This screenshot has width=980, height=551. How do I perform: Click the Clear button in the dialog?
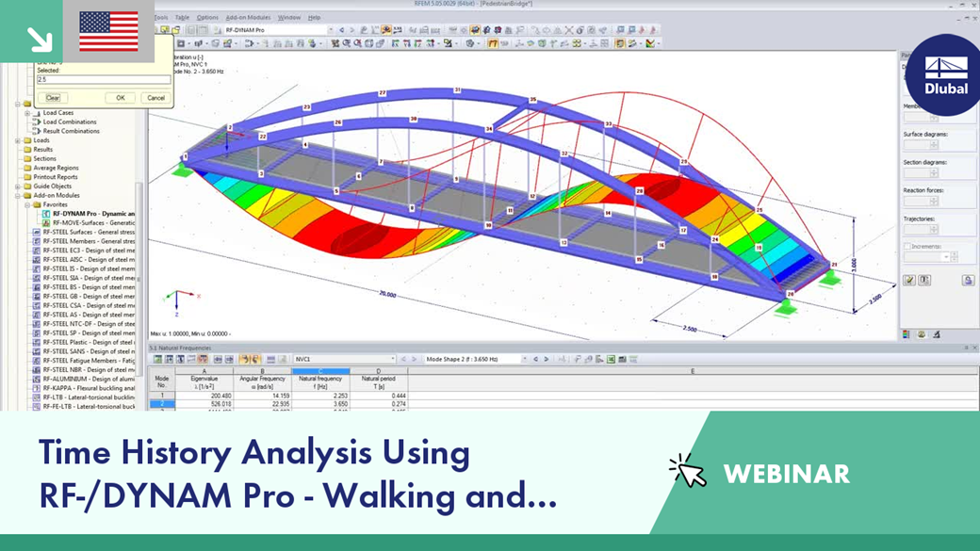tap(53, 98)
